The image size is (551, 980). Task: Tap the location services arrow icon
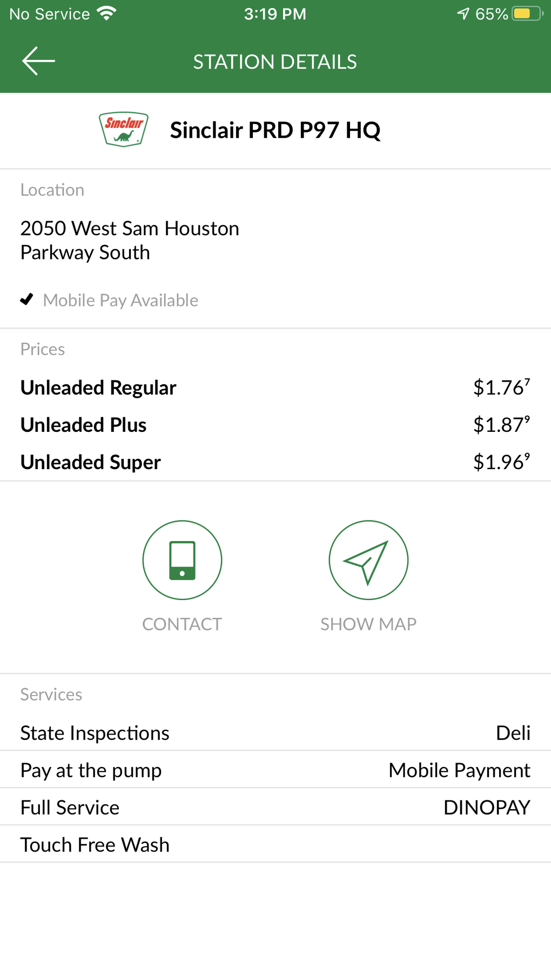point(463,14)
